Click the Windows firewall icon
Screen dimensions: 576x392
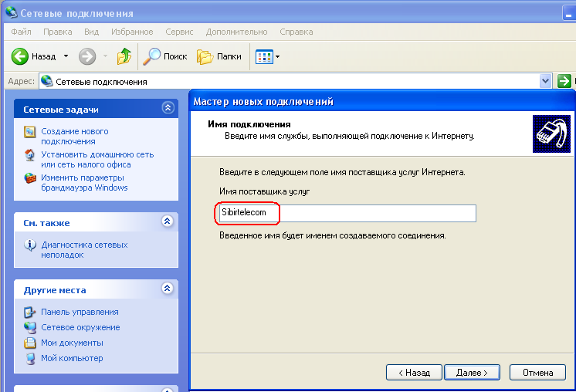tap(30, 178)
